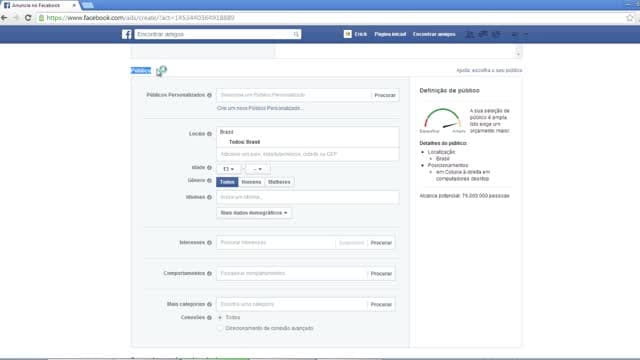Open friend requests icon in header
640x360 pixels.
(x=470, y=34)
